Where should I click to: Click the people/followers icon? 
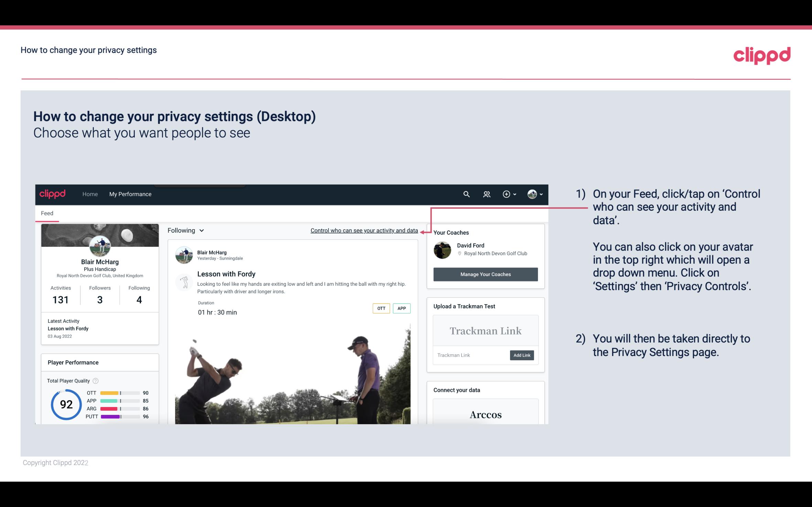[487, 194]
